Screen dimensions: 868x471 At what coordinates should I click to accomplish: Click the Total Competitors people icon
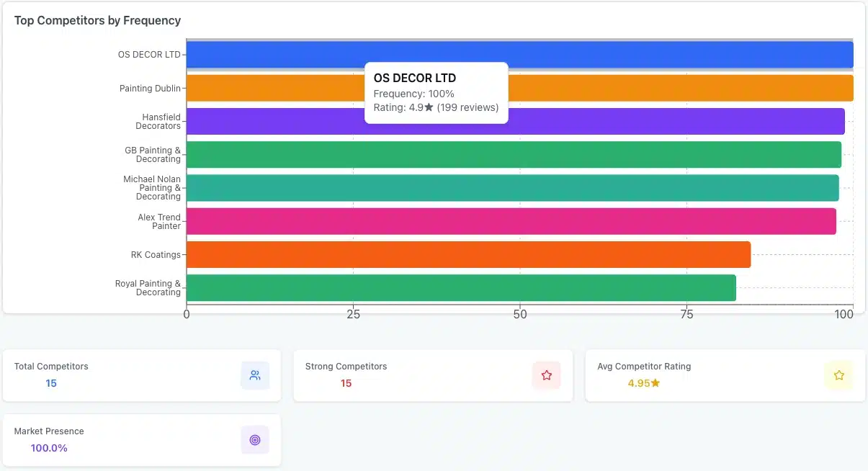click(255, 375)
